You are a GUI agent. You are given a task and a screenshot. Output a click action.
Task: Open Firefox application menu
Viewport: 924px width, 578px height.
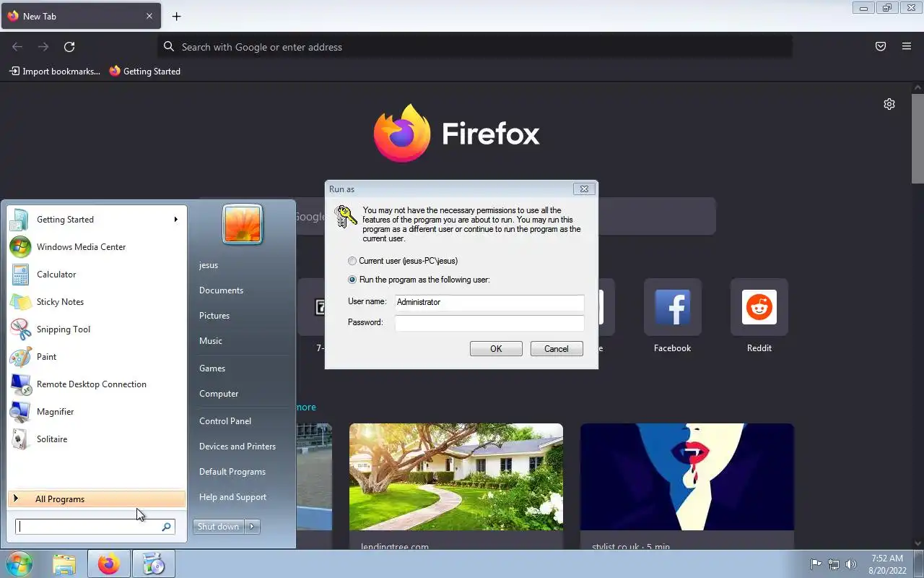pos(907,47)
